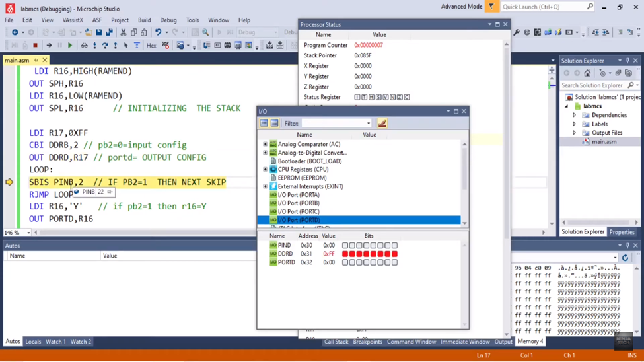
Task: Click the leftmost red DDRD bit
Action: point(345,254)
